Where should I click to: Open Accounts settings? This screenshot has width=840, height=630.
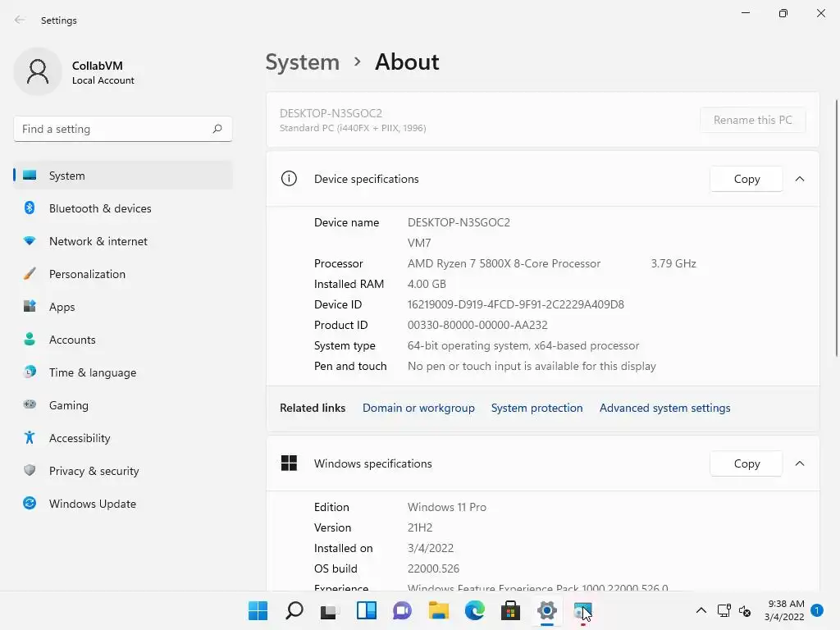(123, 340)
